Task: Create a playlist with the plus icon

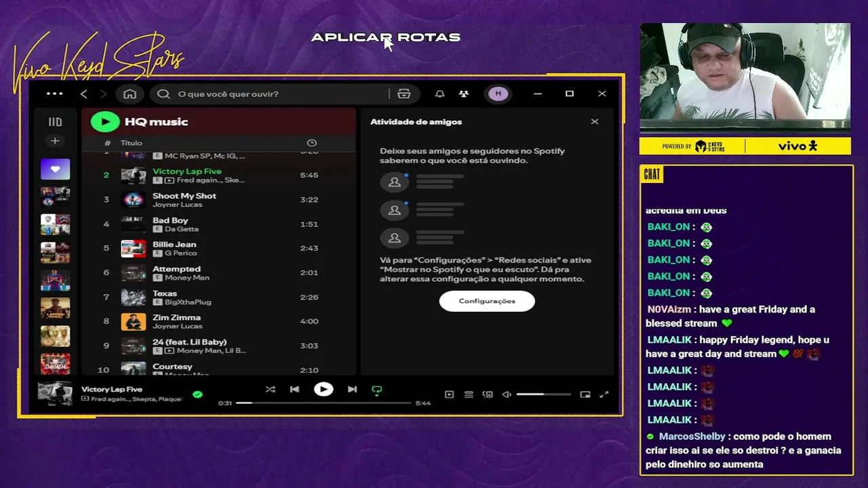Action: pyautogui.click(x=55, y=141)
